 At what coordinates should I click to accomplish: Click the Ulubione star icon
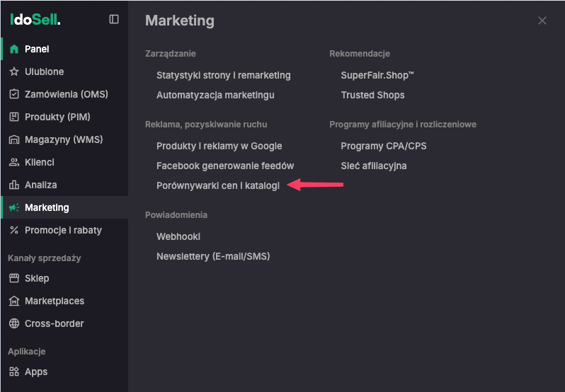click(x=14, y=71)
